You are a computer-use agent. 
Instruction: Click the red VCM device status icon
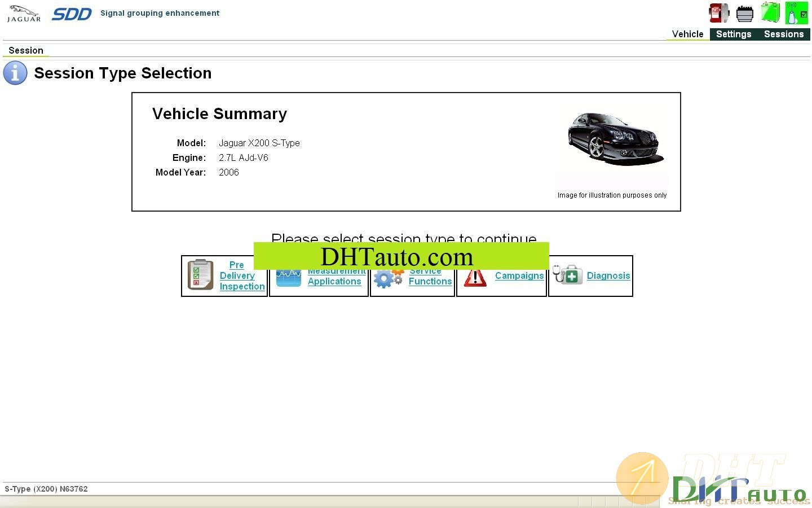click(719, 13)
